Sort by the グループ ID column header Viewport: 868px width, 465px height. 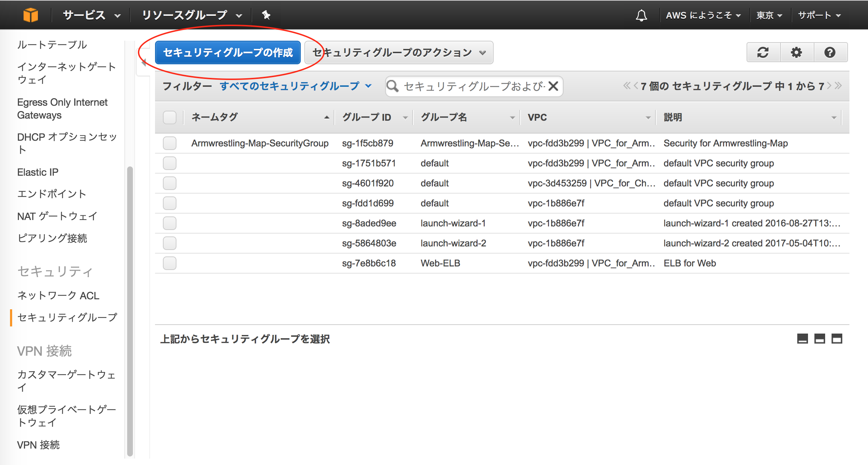point(374,117)
